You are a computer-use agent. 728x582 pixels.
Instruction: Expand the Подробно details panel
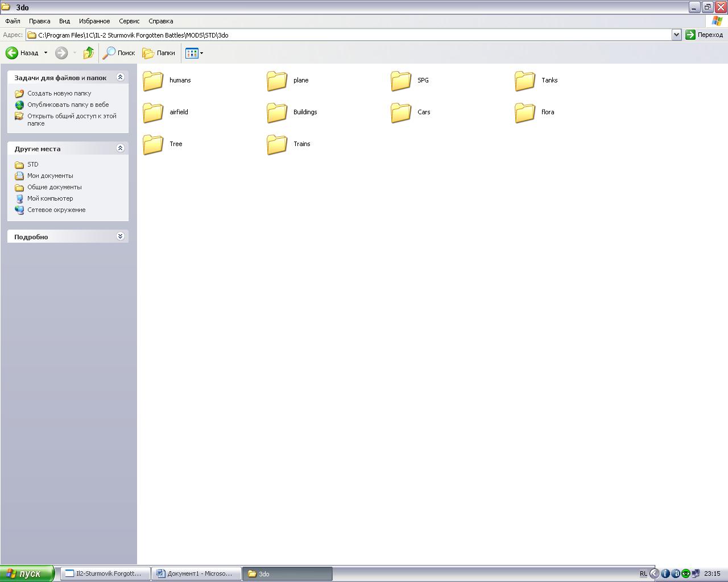(x=120, y=236)
